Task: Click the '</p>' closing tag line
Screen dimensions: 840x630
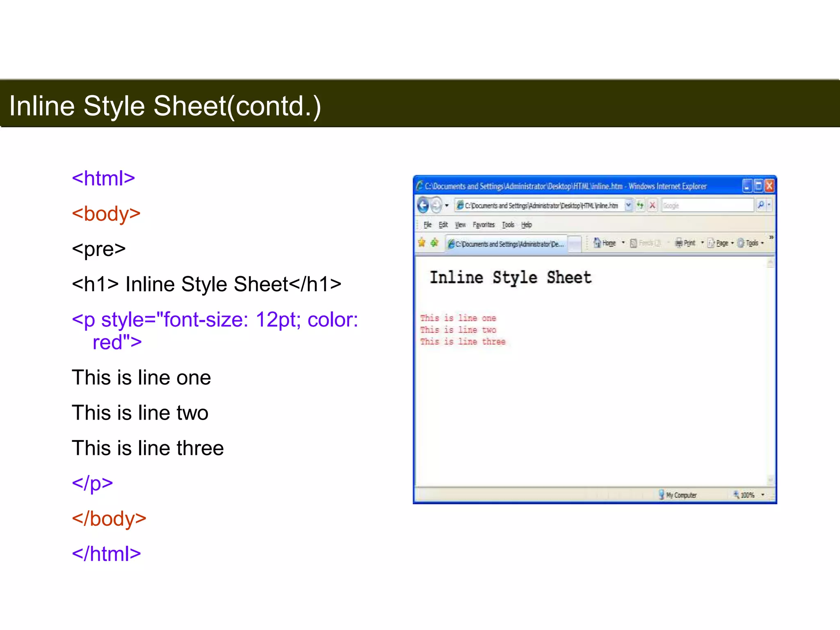Action: [92, 483]
